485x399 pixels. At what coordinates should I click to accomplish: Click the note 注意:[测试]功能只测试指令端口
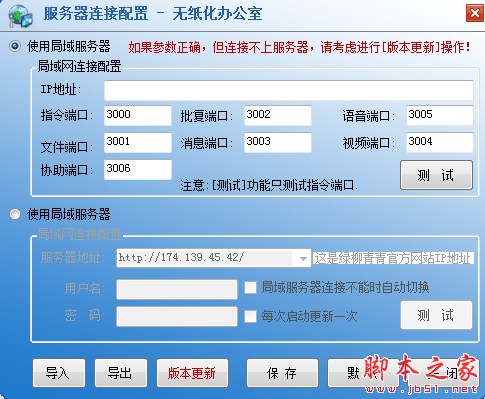point(269,185)
